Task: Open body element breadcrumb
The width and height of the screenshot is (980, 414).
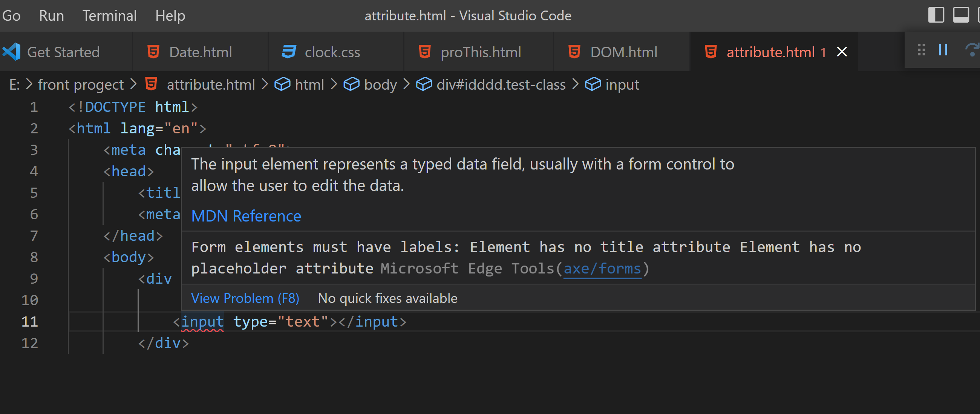Action: coord(380,84)
